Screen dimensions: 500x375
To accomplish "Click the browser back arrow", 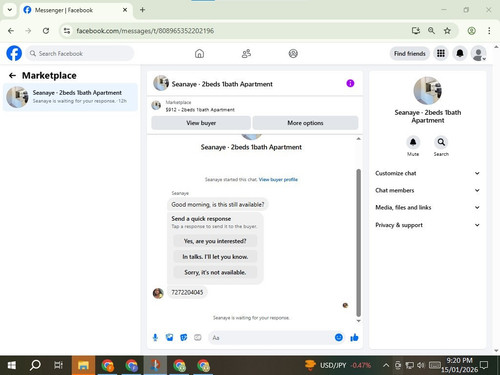I will (11, 31).
